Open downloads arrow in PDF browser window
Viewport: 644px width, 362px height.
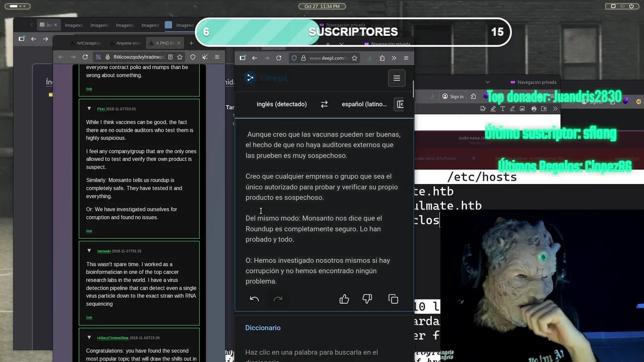pos(432,97)
